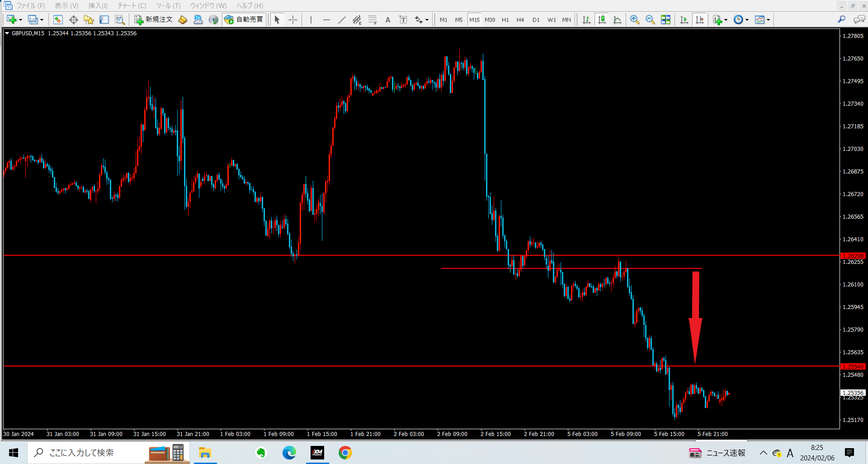Select the Fibonacci retracement tool
Viewport: 868px width, 464px height.
click(373, 19)
